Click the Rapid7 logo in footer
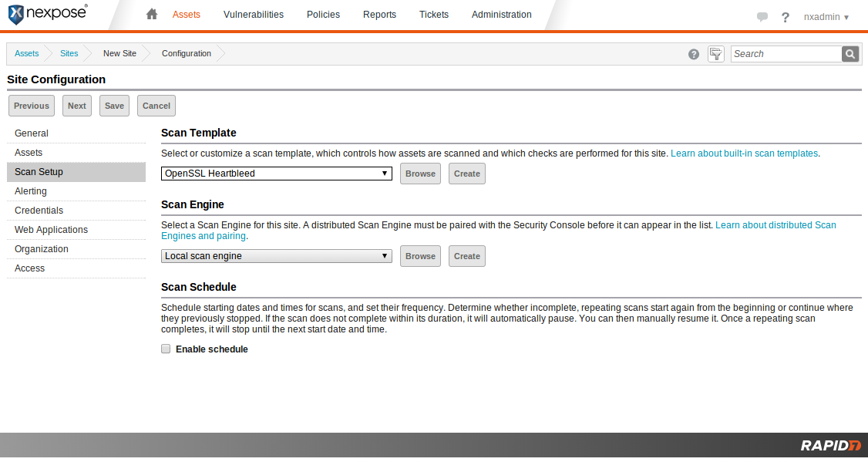868x462 pixels. pyautogui.click(x=830, y=445)
